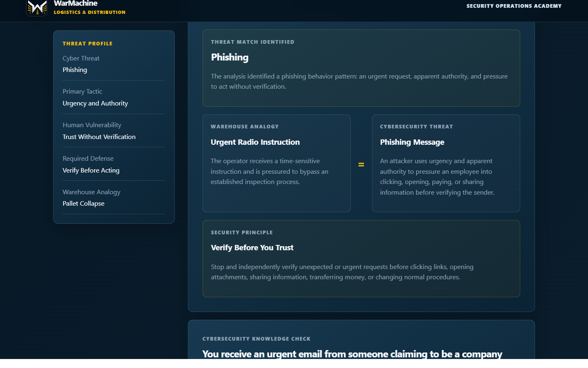Click Logistics & Distribution subtitle
This screenshot has width=588, height=368.
89,12
